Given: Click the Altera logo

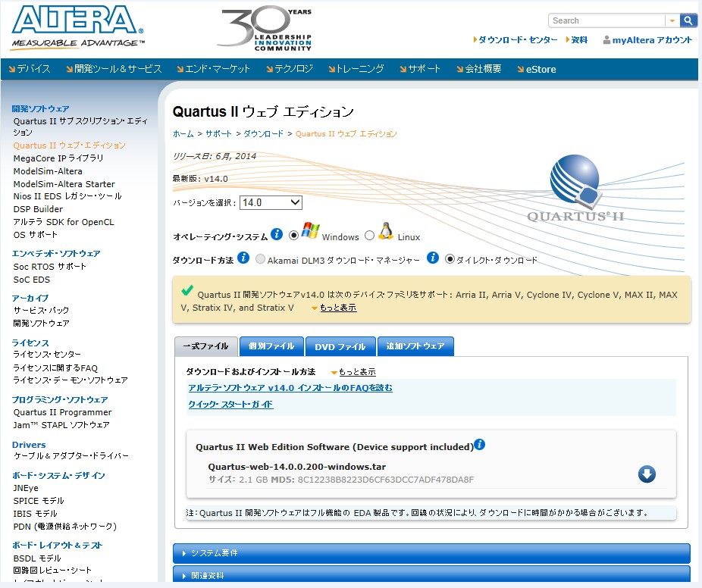Looking at the screenshot, I should click(x=78, y=27).
